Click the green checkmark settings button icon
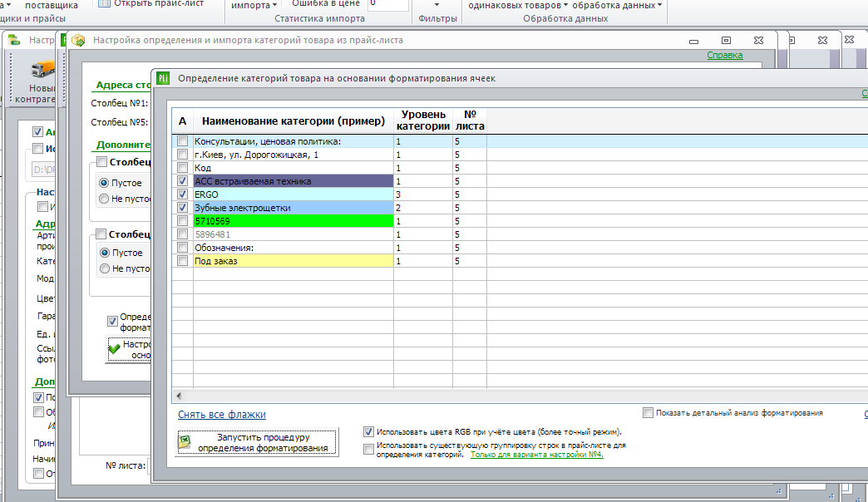Viewport: 868px width, 502px height. [115, 349]
